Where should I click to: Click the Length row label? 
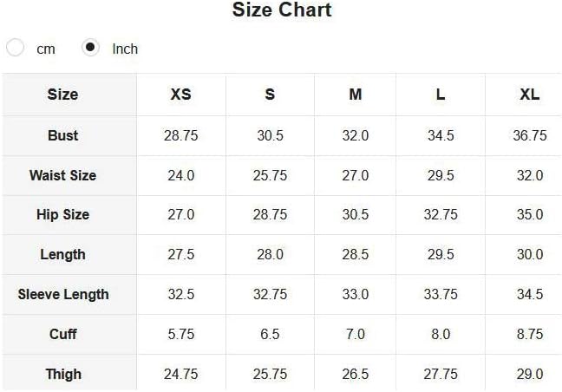pyautogui.click(x=62, y=255)
